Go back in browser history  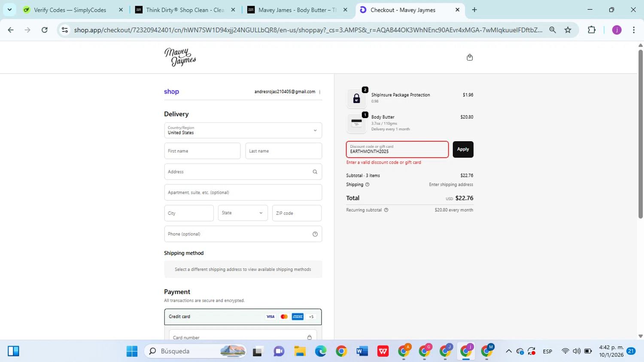pyautogui.click(x=11, y=30)
